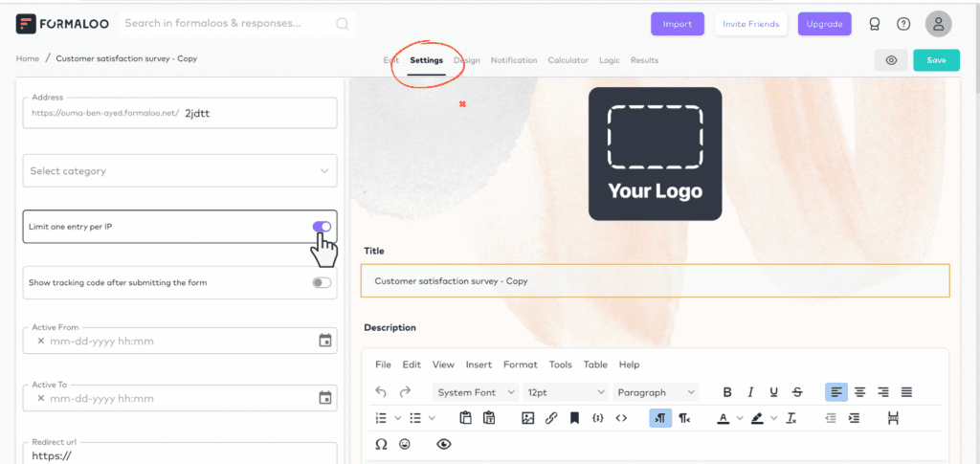Viewport: 980px width, 464px height.
Task: Click the Save button
Action: click(x=936, y=60)
